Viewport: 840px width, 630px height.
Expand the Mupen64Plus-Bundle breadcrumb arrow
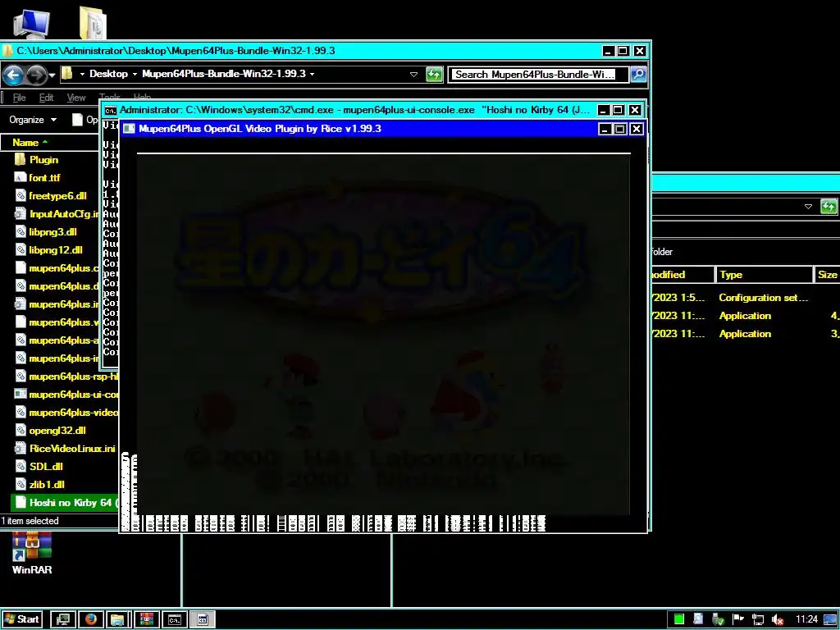[x=312, y=74]
